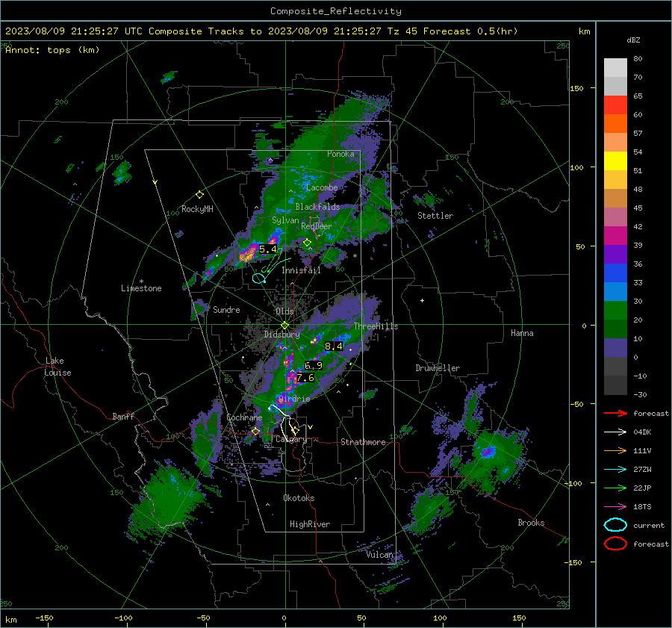Pick the magenta swatch on the dBZ scale
Image resolution: width=672 pixels, height=628 pixels.
(x=615, y=235)
